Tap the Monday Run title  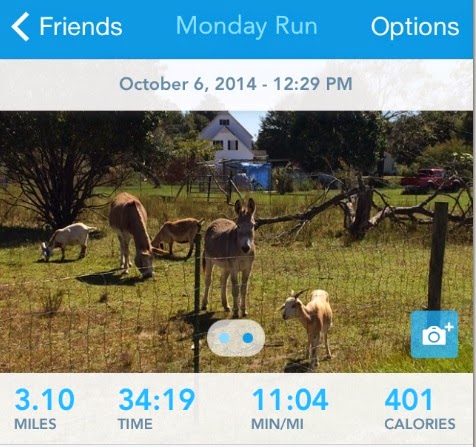247,25
